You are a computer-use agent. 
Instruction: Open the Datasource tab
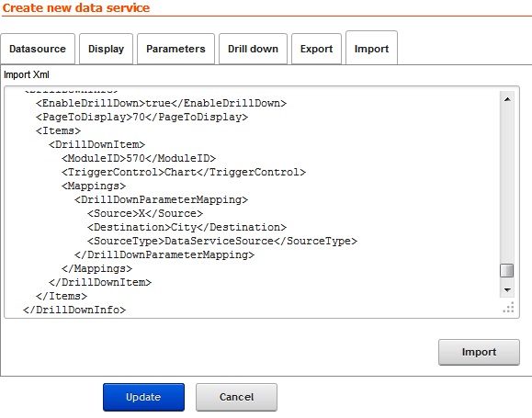click(x=38, y=49)
